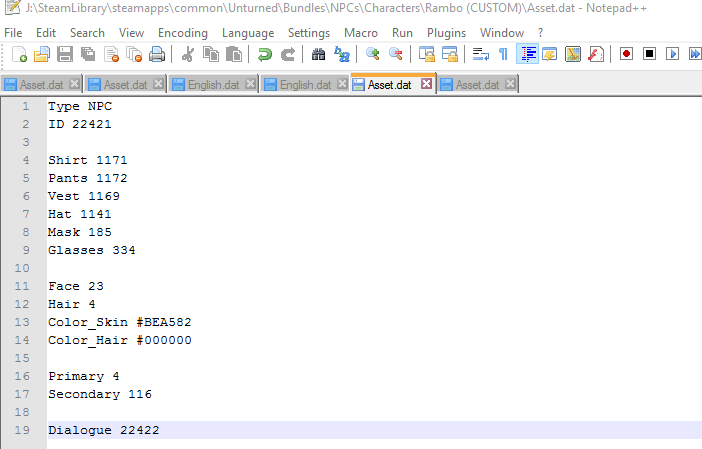Open the View menu

131,33
